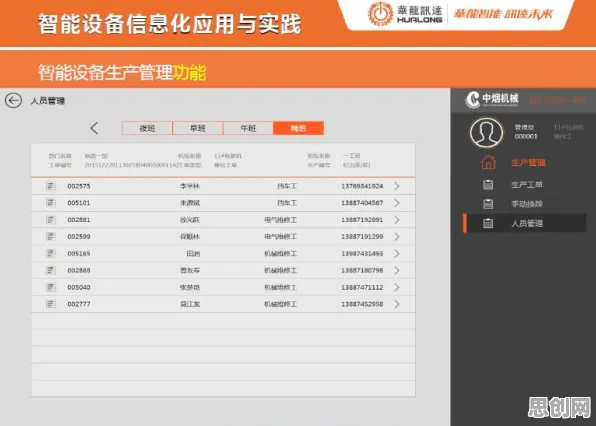Select the highlighted 晚班 shift tab
This screenshot has height=426, width=596.
(298, 128)
